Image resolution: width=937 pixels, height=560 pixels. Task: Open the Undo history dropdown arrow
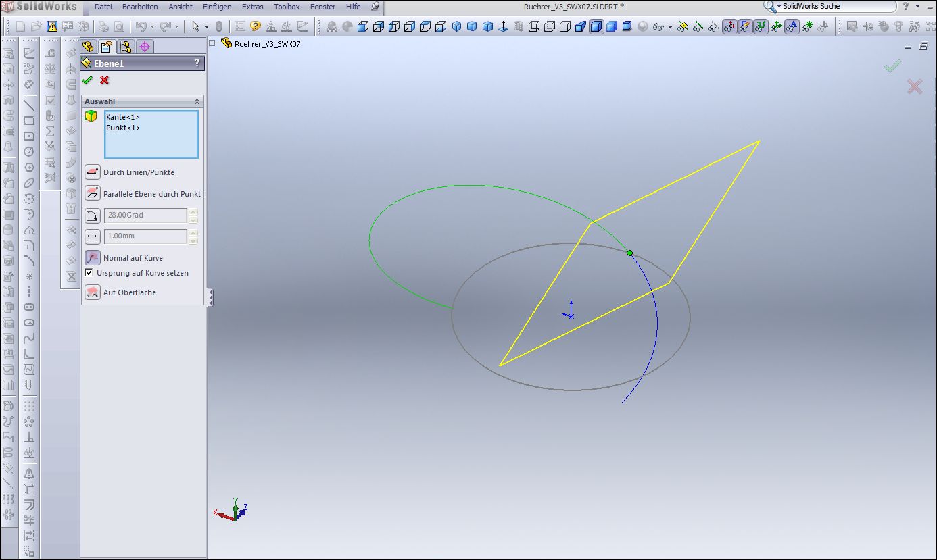coord(152,27)
